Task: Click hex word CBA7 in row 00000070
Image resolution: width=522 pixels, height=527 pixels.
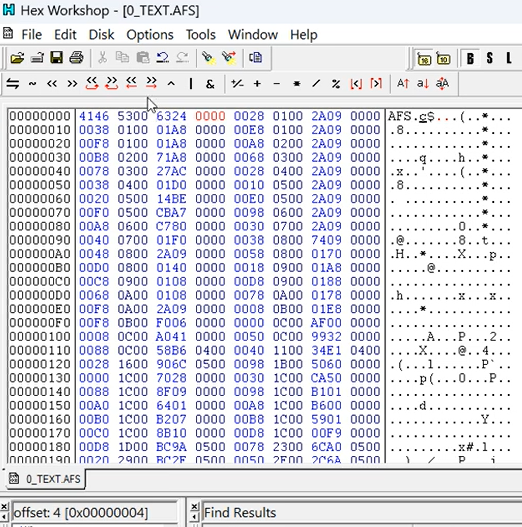Action: (171, 213)
